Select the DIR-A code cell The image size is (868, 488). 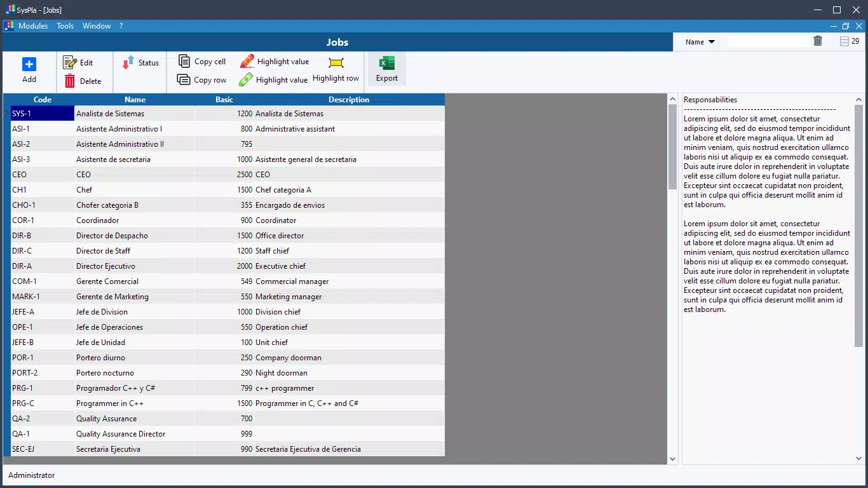(43, 266)
